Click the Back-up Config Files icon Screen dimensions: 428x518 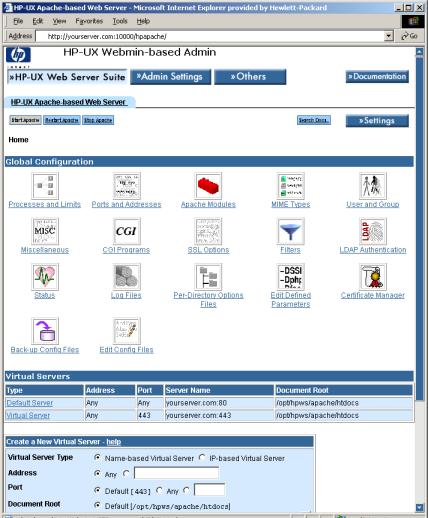tap(45, 331)
